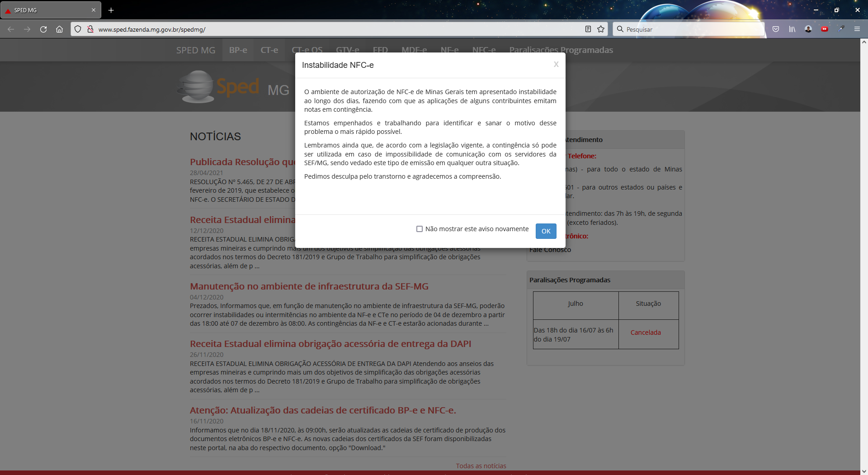This screenshot has height=475, width=868.
Task: Click the date 16/11/2020
Action: pyautogui.click(x=207, y=421)
